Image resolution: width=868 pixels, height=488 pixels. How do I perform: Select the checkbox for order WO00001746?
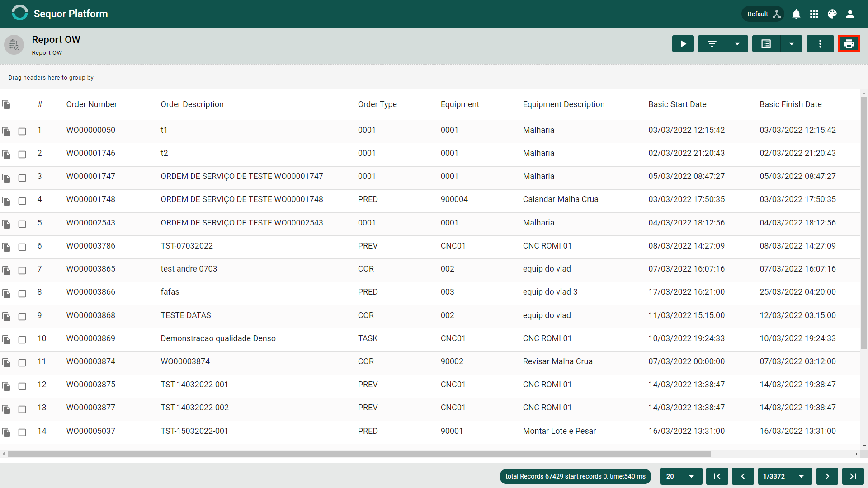[x=22, y=155]
